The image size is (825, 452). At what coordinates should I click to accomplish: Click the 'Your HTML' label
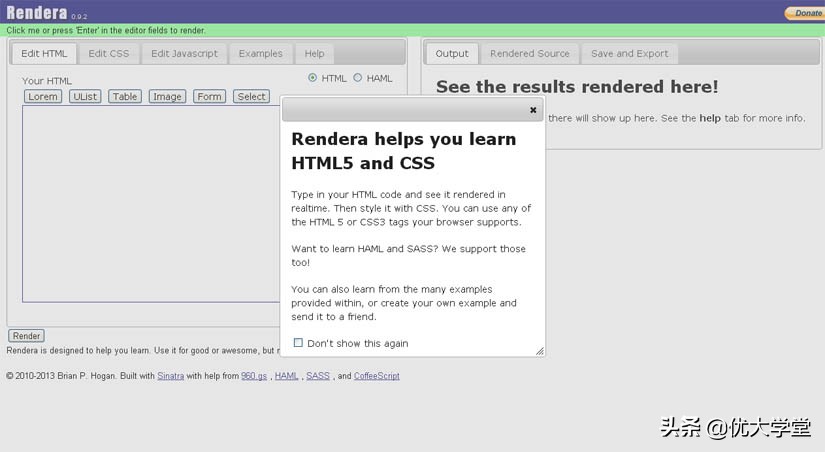(x=47, y=81)
